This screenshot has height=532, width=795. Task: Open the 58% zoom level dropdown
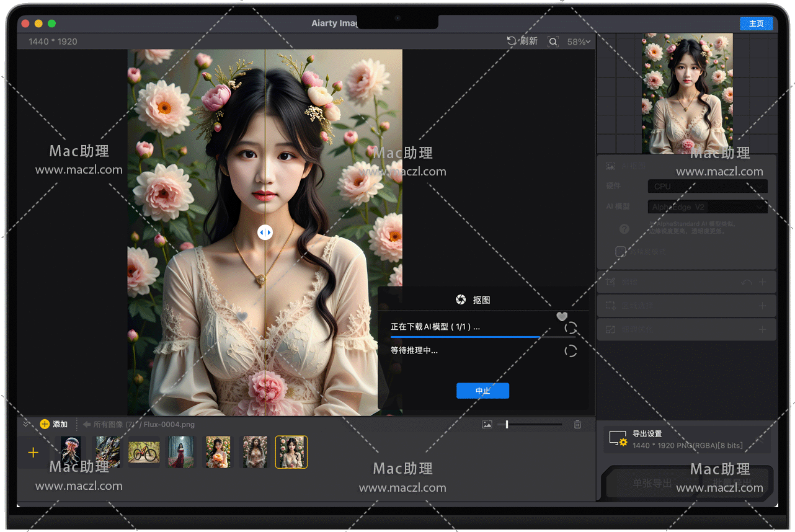[579, 42]
